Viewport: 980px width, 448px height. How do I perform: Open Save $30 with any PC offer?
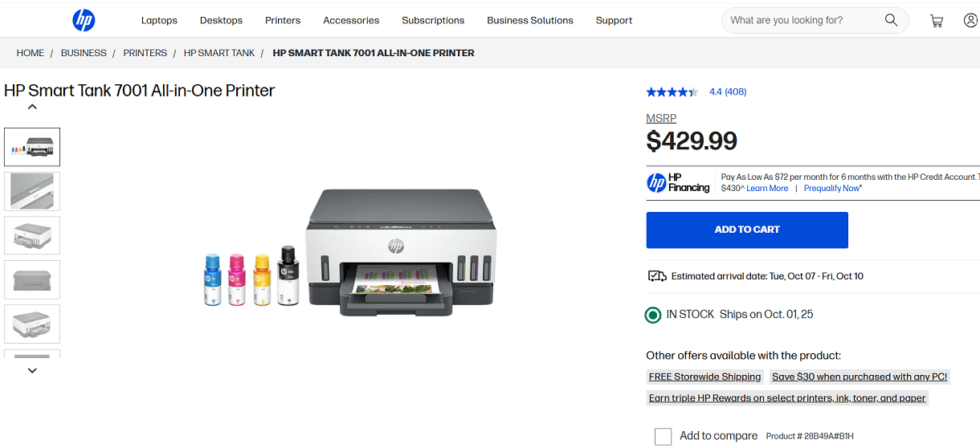[x=860, y=377]
